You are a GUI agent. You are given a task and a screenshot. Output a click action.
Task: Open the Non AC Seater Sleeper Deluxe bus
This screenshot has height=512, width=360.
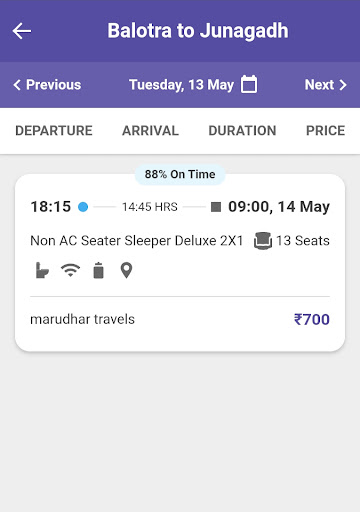tap(180, 263)
